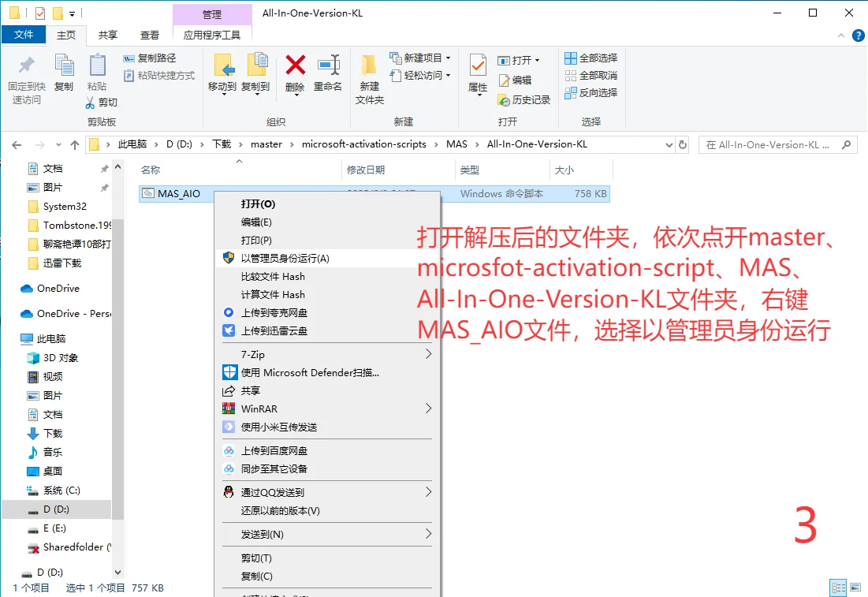Expand Send via QQ (通过QQ发送到) submenu
This screenshot has height=597, width=868.
pos(327,492)
